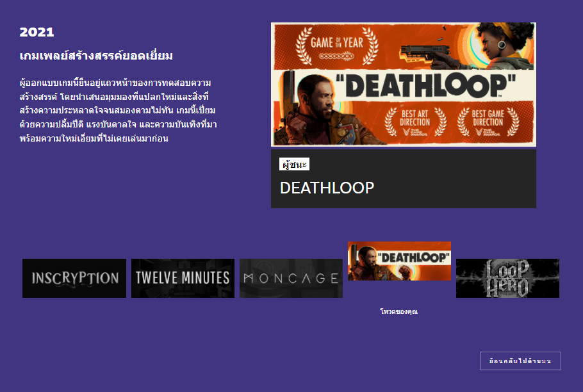Click the 2021 year heading
This screenshot has width=583, height=392.
pos(37,32)
